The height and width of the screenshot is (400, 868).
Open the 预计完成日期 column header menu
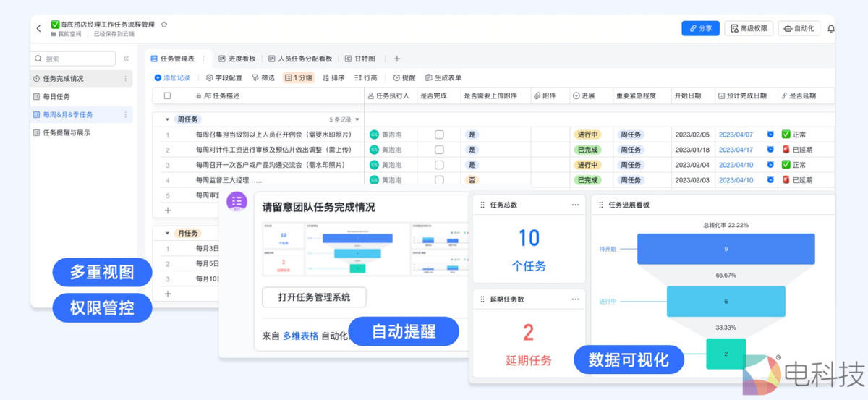coord(745,95)
